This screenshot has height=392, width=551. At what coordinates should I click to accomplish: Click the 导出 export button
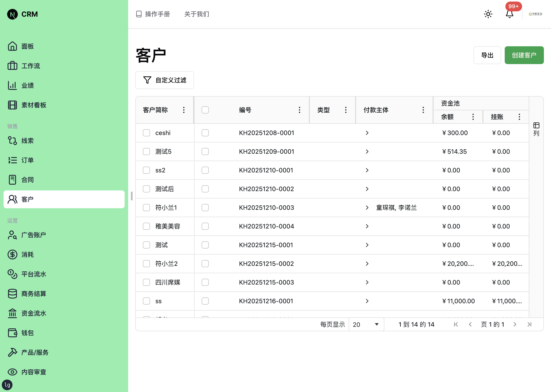tap(487, 55)
